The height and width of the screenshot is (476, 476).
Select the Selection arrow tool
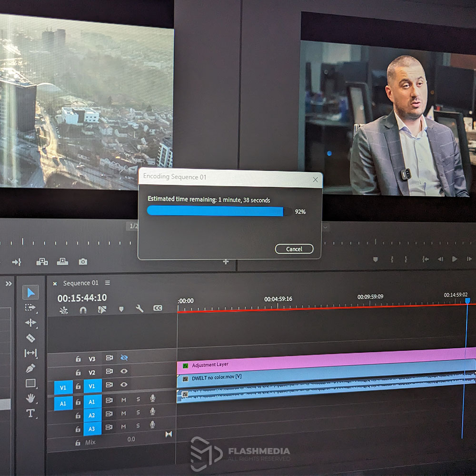click(x=30, y=292)
